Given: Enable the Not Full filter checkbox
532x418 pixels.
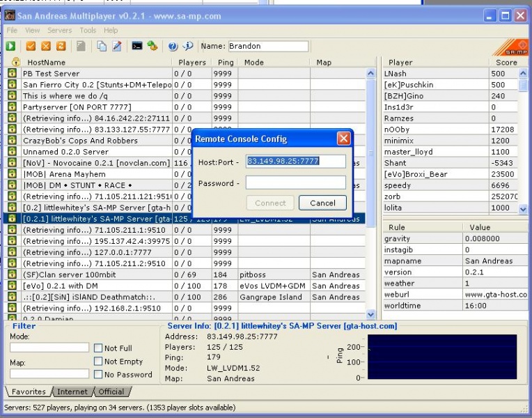Looking at the screenshot, I should click(98, 348).
